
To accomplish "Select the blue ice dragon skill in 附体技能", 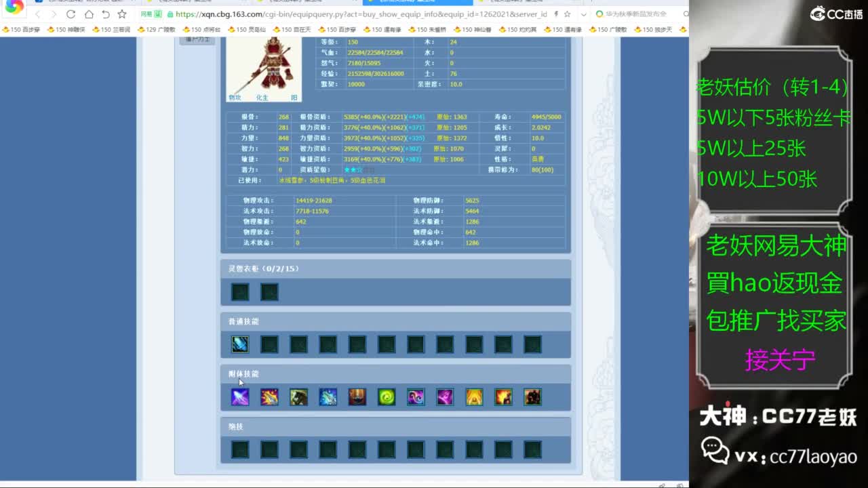I will [328, 396].
